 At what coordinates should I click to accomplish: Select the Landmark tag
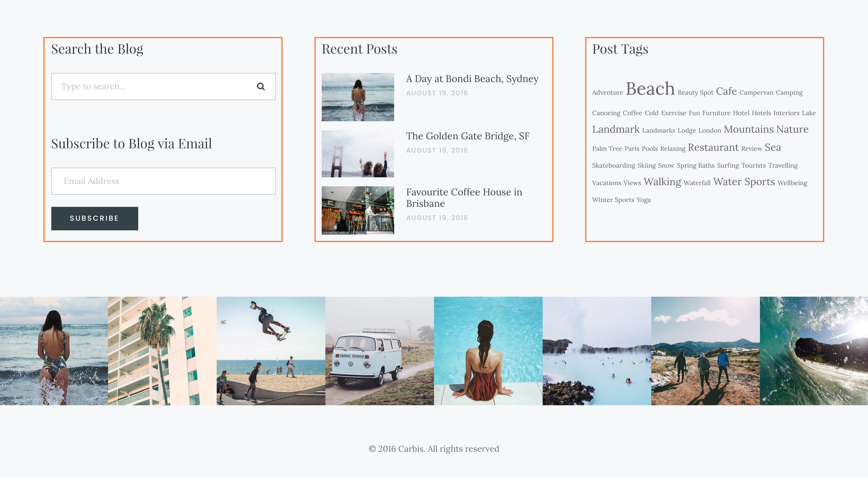point(616,129)
